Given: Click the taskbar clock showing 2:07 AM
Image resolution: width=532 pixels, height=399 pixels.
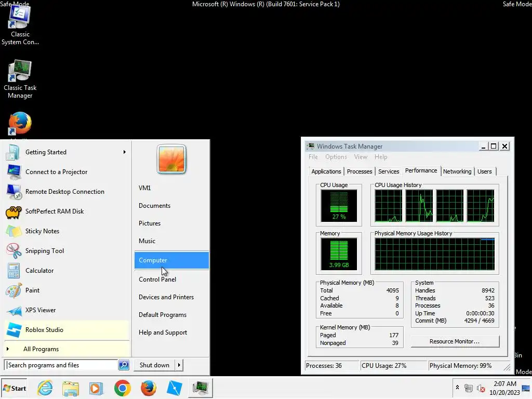Looking at the screenshot, I should tap(504, 388).
